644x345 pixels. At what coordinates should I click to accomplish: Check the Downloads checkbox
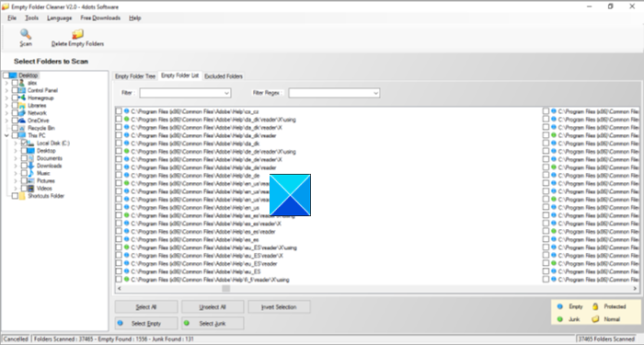point(24,166)
